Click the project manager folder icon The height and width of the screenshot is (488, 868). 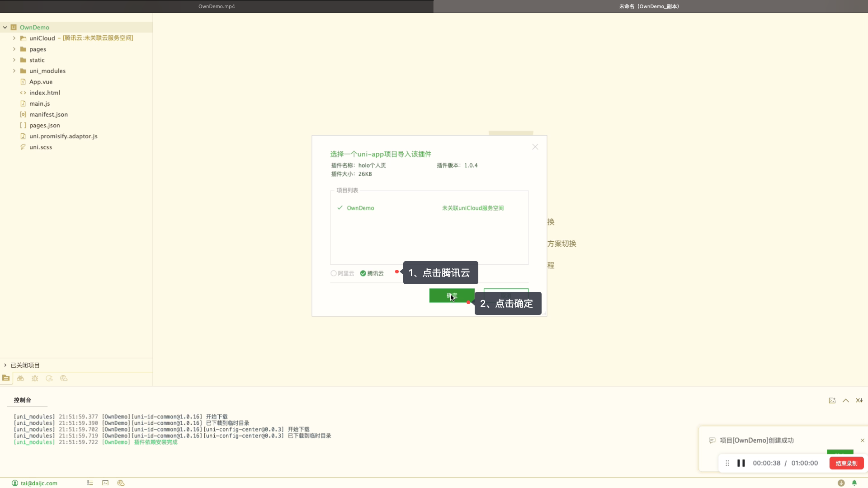pyautogui.click(x=6, y=378)
